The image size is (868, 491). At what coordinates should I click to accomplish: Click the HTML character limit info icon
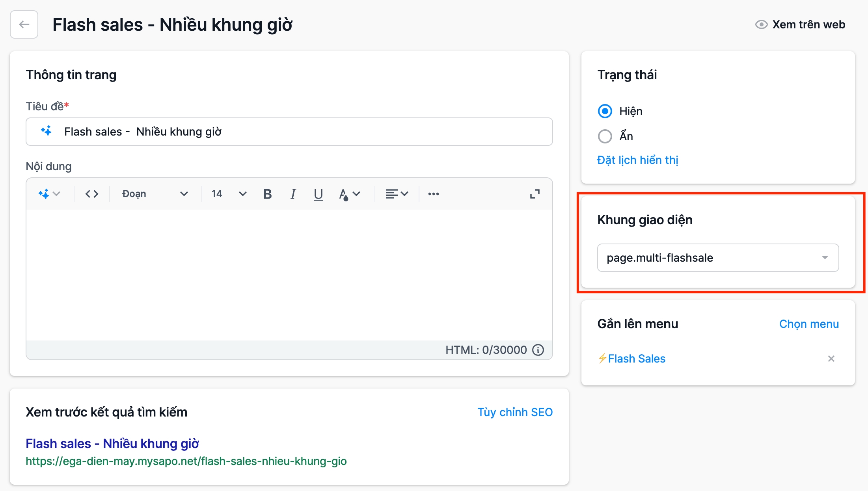[x=538, y=350]
